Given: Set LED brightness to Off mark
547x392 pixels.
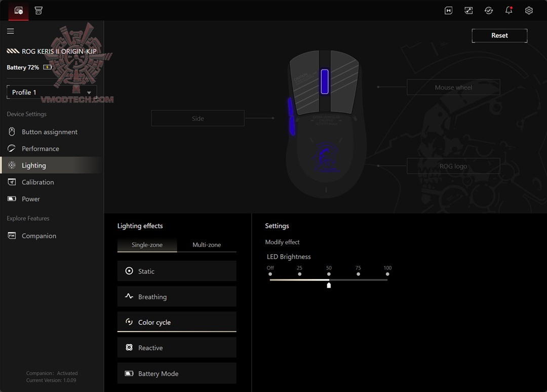Looking at the screenshot, I should [x=270, y=274].
